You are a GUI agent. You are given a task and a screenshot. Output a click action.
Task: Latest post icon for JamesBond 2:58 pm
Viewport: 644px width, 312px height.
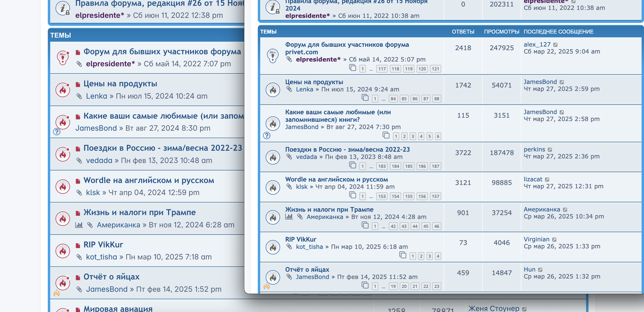[x=562, y=112]
